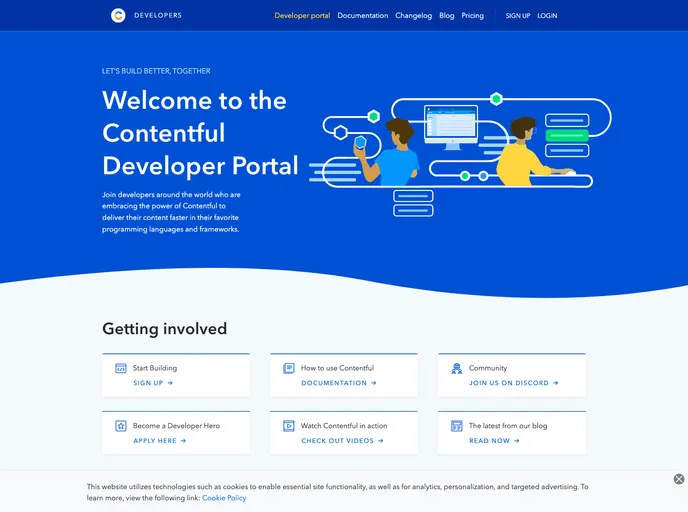Click the Become a Developer Hero title
688x512 pixels.
click(176, 426)
